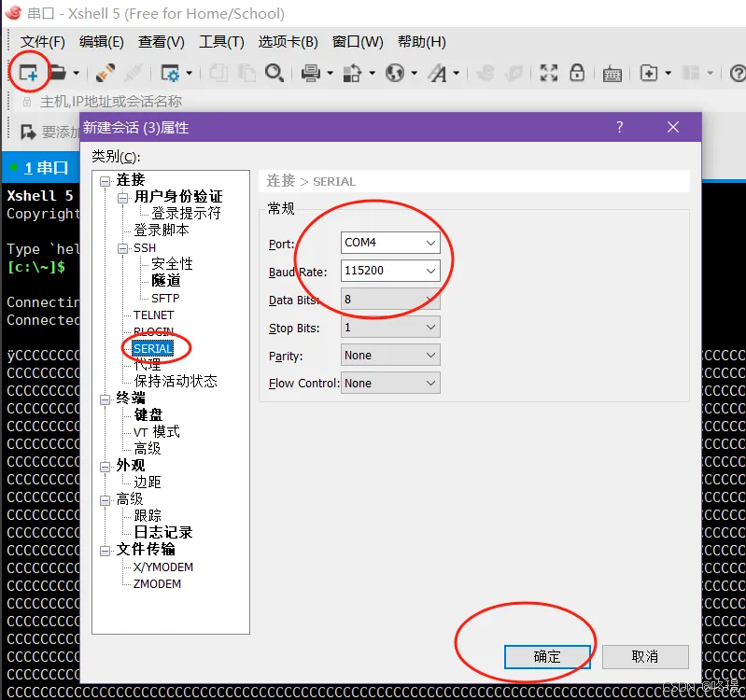Select 登录提示符 tree item
The image size is (746, 700).
point(186,213)
